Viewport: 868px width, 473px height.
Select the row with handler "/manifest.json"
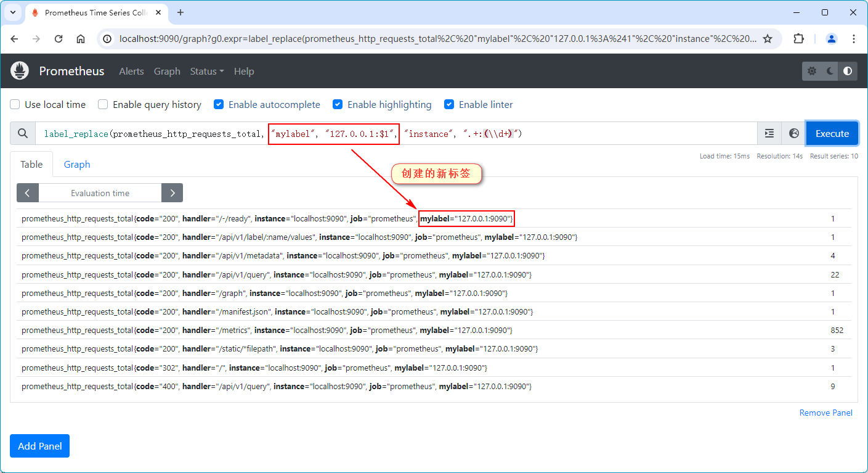[x=434, y=311]
